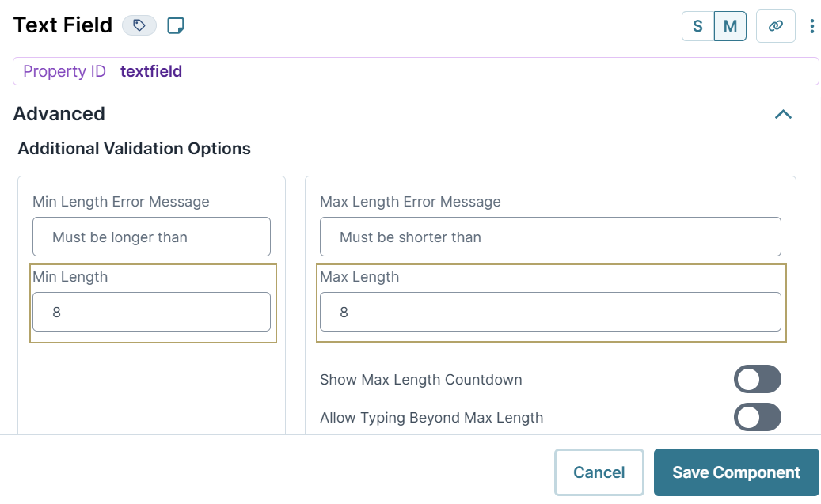Open the note icon next to Text Field

(x=176, y=25)
